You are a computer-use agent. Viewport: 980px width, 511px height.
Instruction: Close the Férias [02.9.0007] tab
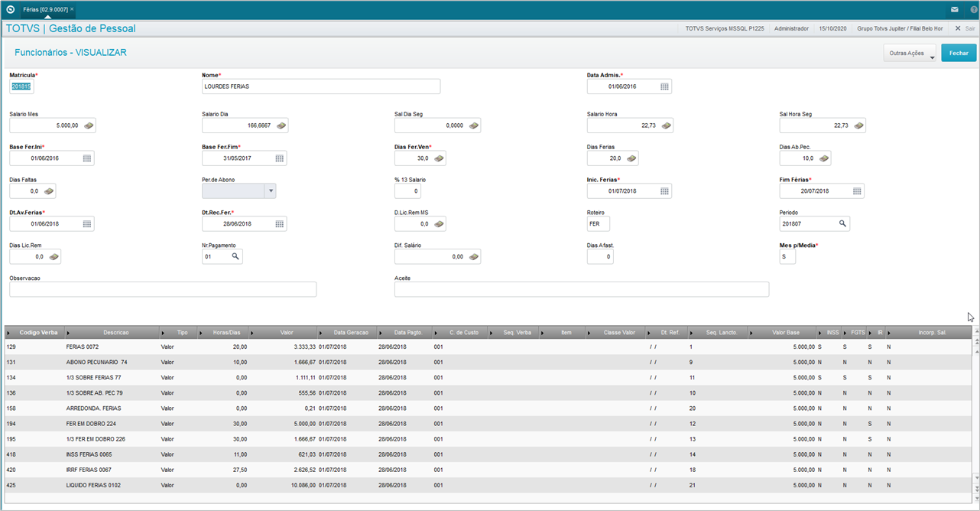tap(72, 9)
